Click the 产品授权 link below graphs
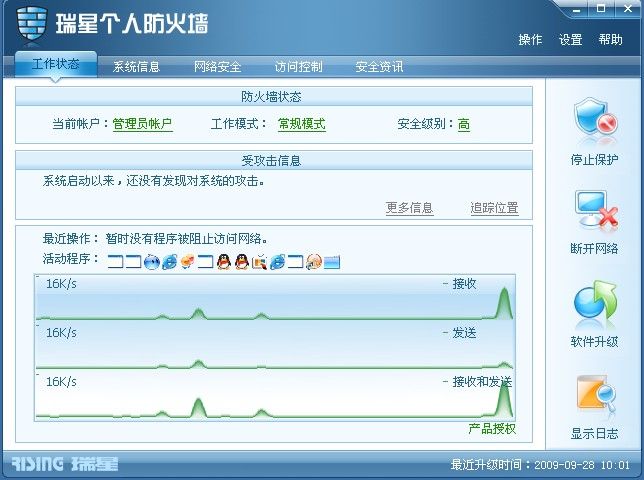 click(x=492, y=429)
